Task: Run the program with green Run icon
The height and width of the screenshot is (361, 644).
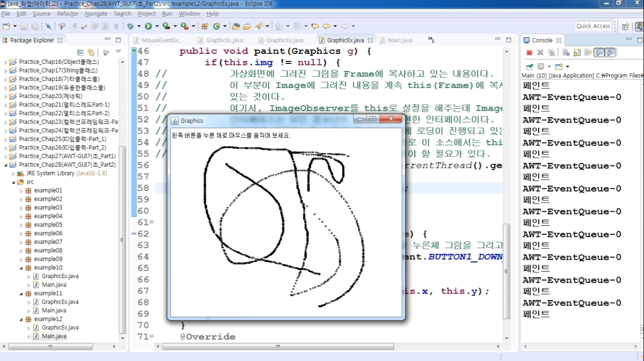Action: pos(148,26)
